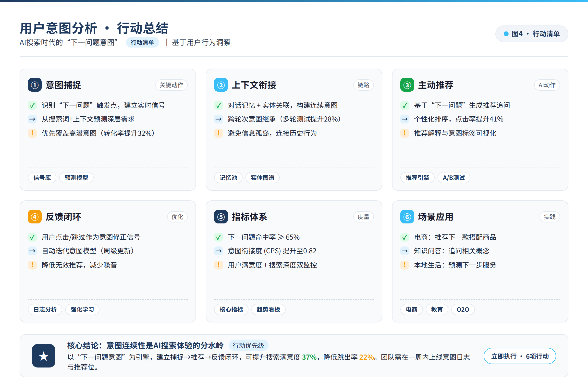This screenshot has width=588, height=392.
Task: Click the 图4 · 行动清单 badge
Action: [532, 34]
